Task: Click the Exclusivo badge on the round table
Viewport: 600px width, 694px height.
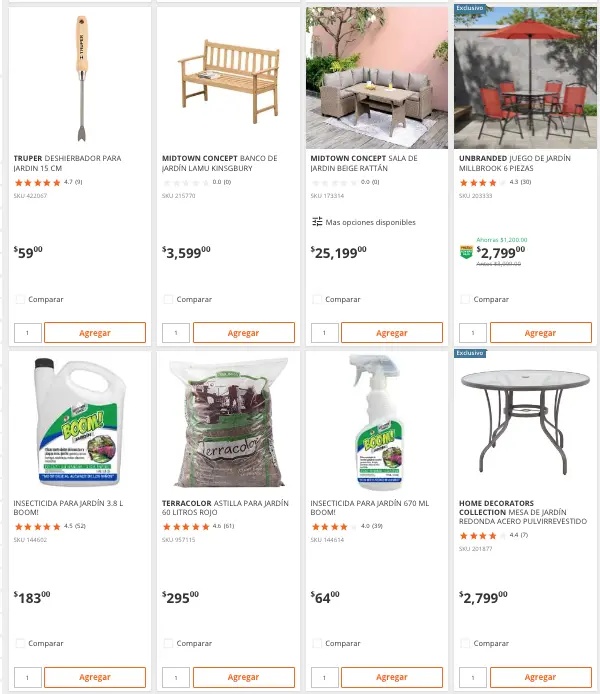Action: [470, 353]
